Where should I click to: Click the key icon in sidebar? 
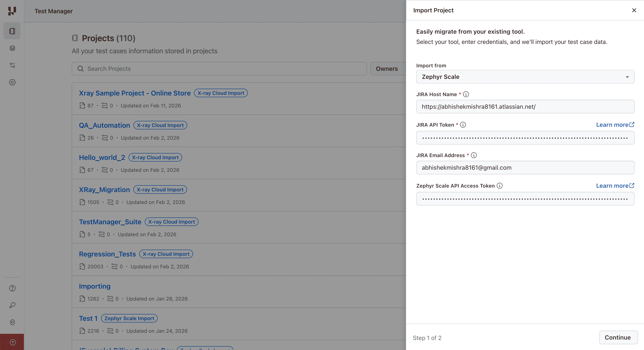click(x=12, y=305)
